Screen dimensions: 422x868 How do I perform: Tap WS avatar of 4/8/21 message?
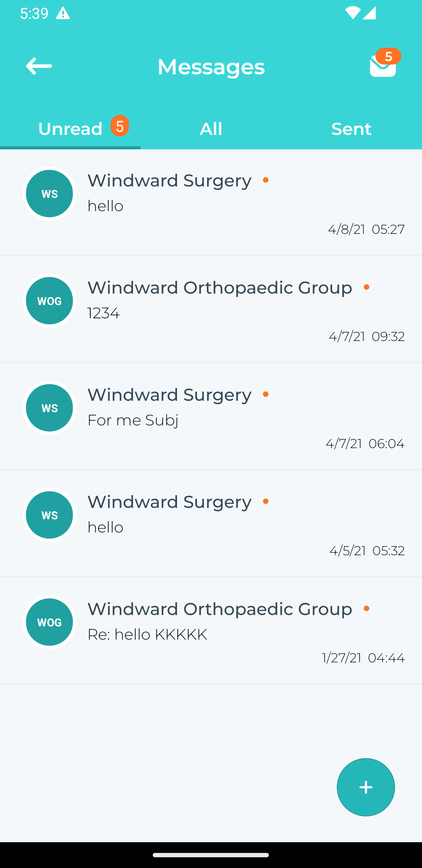49,194
